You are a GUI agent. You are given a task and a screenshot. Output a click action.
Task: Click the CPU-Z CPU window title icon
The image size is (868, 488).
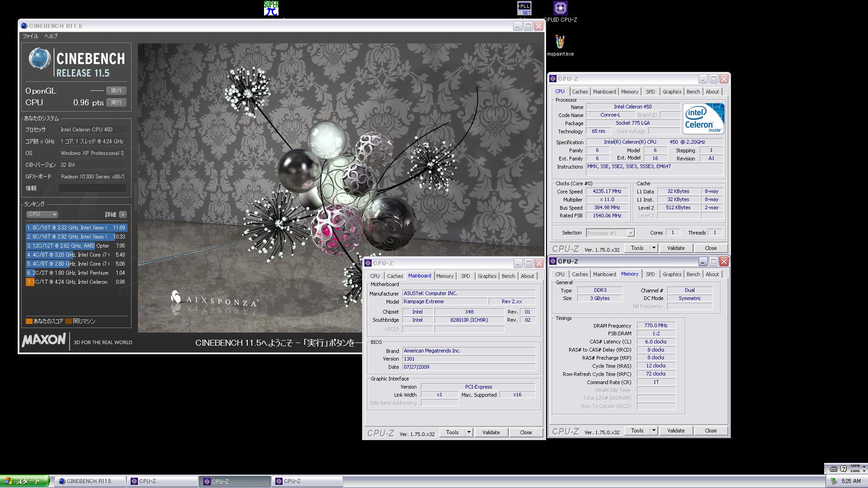(x=553, y=79)
